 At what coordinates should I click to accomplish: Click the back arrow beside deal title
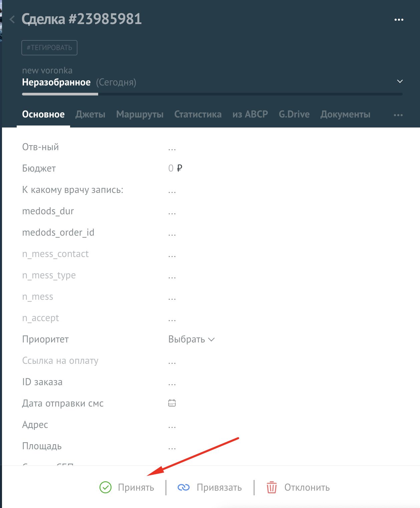coord(12,19)
